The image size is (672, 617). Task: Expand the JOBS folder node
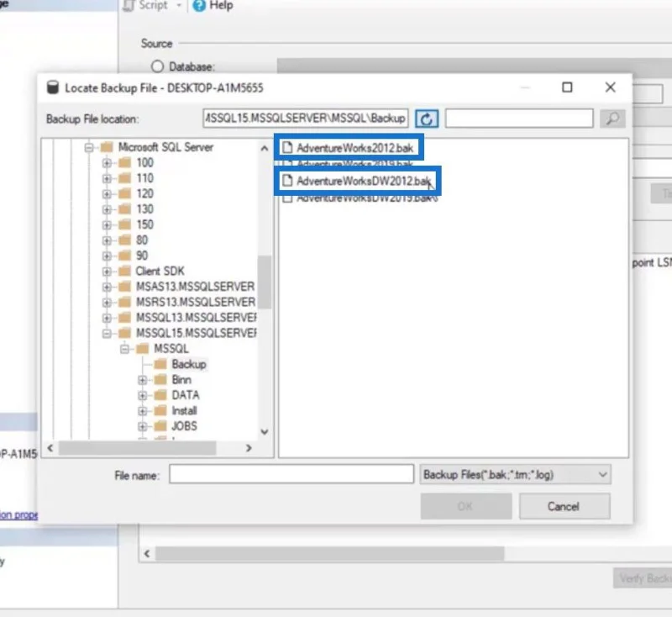143,426
